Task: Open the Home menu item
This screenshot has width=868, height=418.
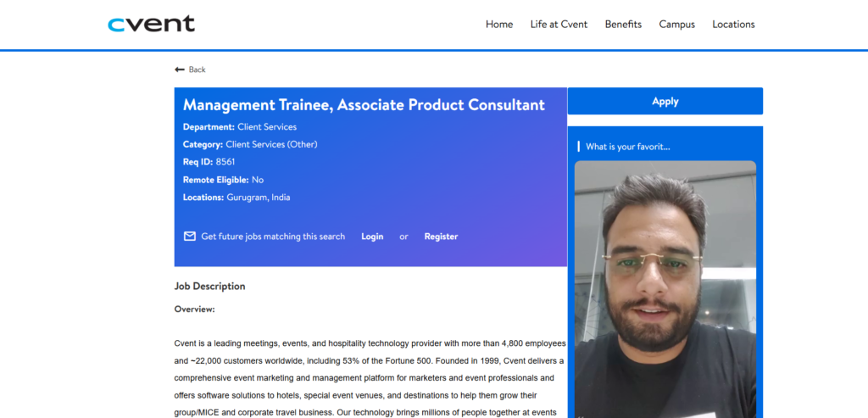Action: (498, 25)
